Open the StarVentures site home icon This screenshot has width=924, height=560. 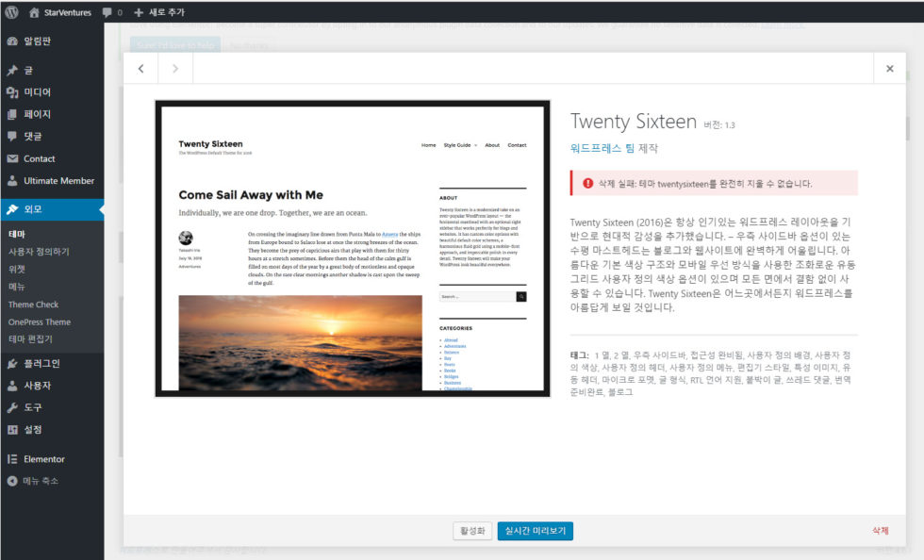(x=34, y=12)
